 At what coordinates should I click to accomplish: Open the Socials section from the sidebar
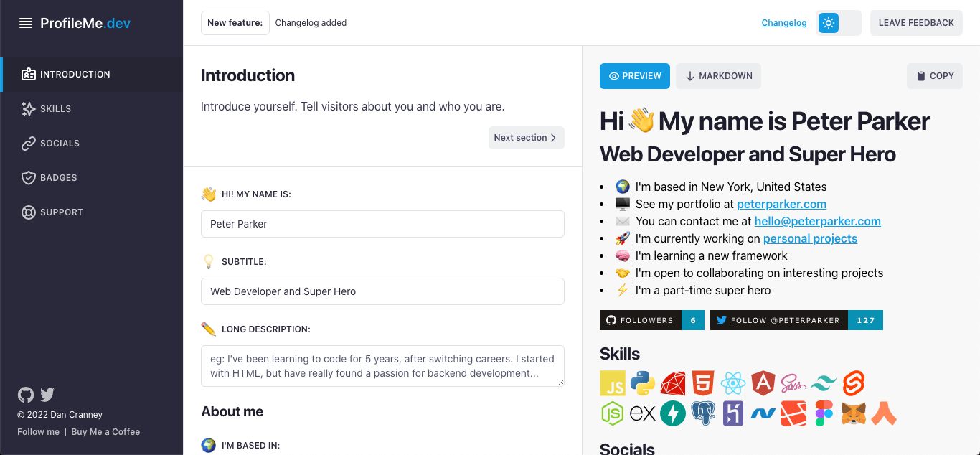60,143
